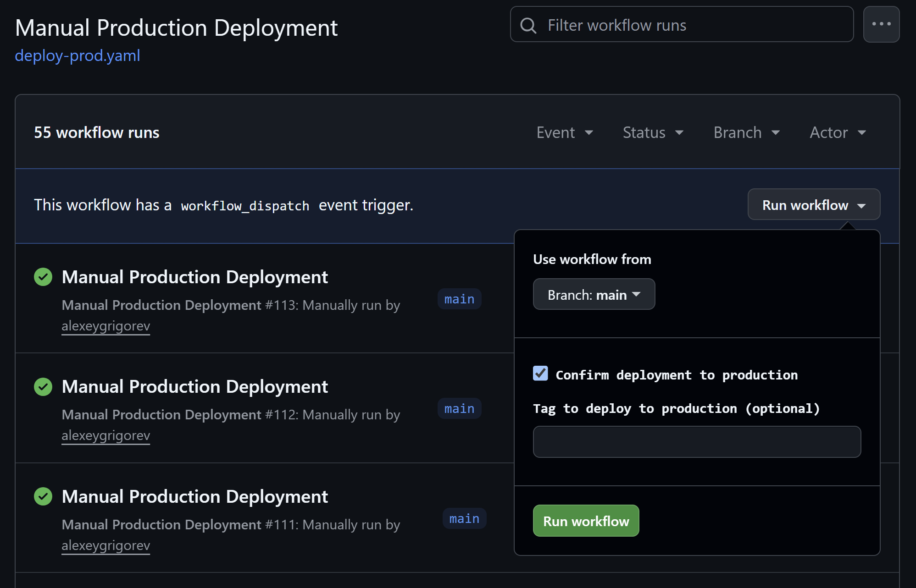Click the '55 workflow runs' count text
This screenshot has height=588, width=916.
tap(97, 132)
